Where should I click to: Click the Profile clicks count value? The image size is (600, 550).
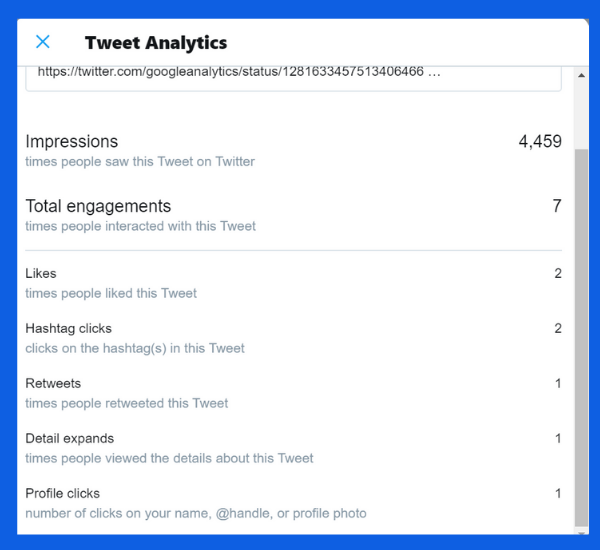click(558, 493)
